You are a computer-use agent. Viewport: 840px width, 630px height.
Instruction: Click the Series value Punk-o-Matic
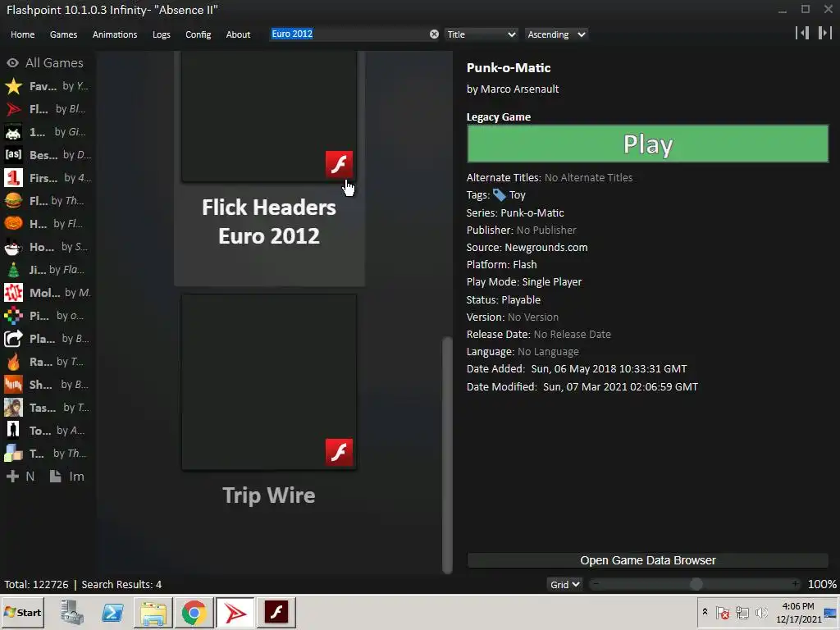click(532, 212)
